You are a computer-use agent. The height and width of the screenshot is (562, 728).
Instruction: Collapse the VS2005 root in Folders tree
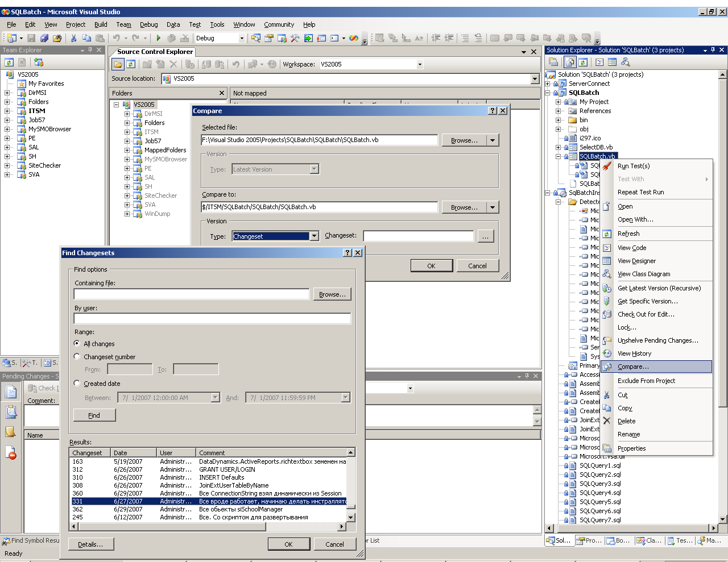116,105
